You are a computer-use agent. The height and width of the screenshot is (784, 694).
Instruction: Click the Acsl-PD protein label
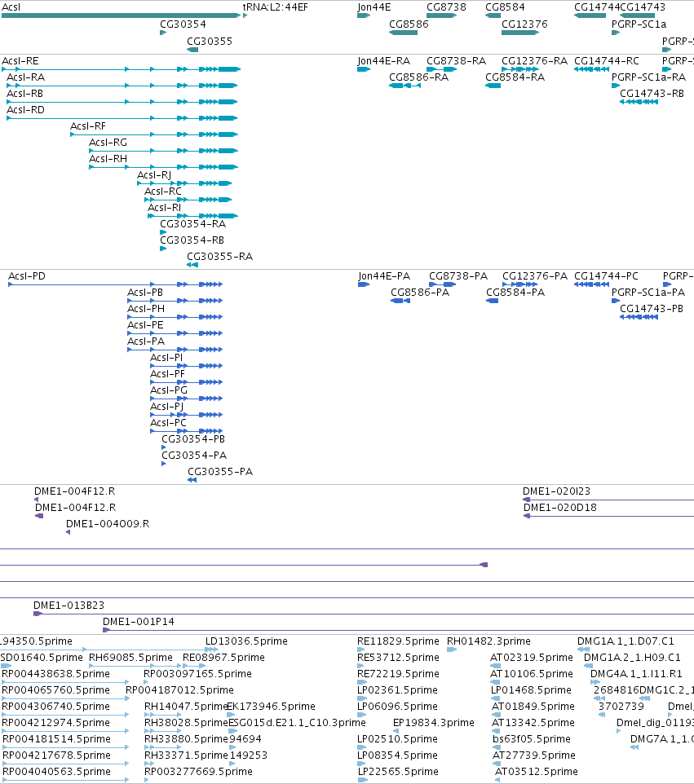(27, 276)
